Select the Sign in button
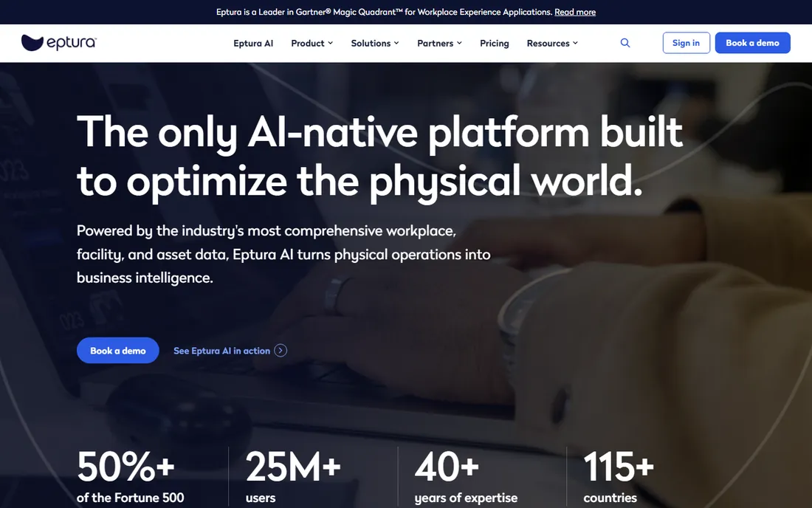 687,43
